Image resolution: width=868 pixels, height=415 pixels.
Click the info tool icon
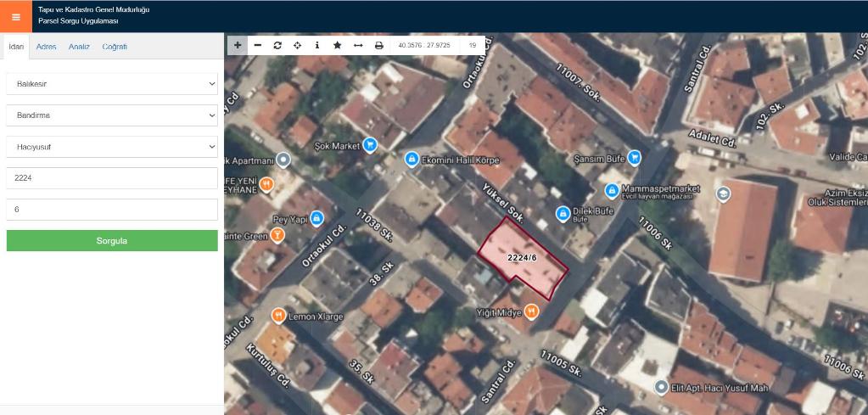tap(317, 45)
